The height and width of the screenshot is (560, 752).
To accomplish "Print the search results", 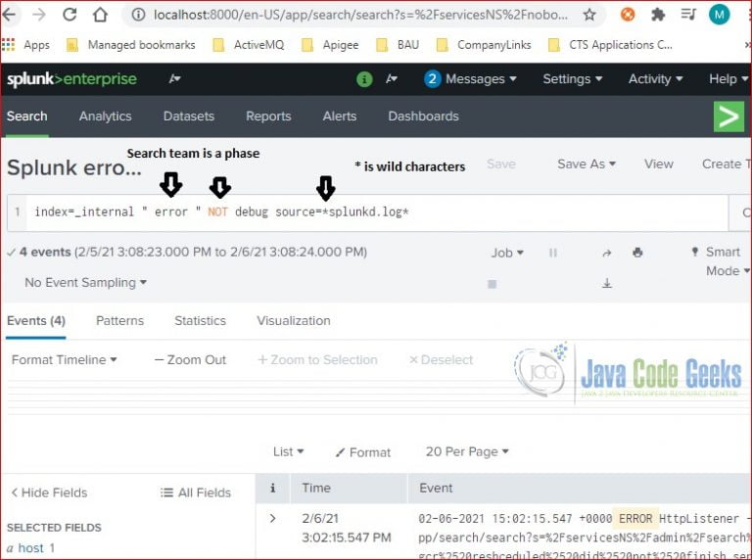I will [x=637, y=253].
